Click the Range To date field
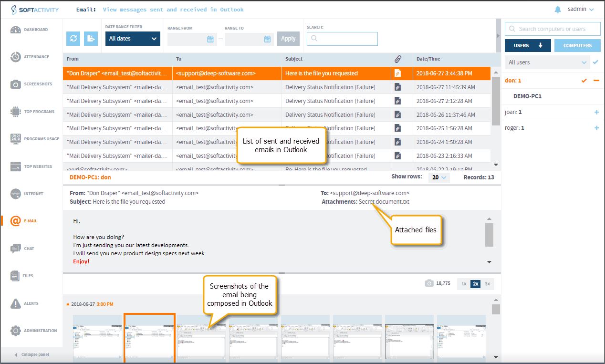Image resolution: width=605 pixels, height=364 pixels. coord(249,39)
